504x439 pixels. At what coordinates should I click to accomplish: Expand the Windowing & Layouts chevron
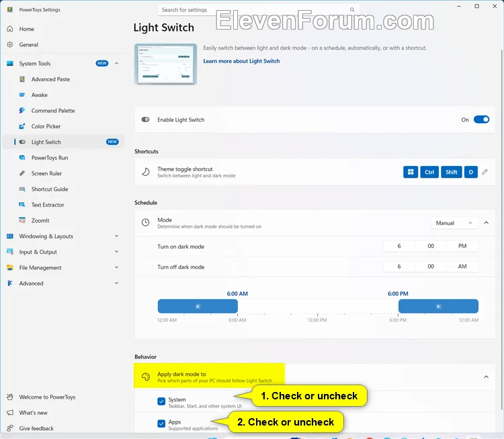(117, 236)
